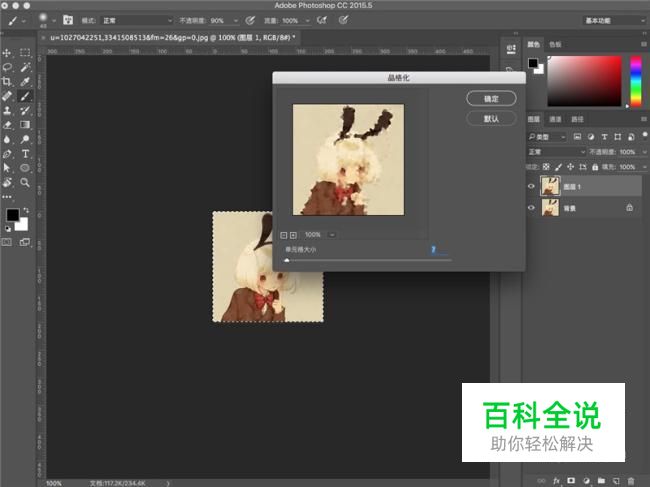Switch to the 色板 swatches tab

tap(555, 44)
